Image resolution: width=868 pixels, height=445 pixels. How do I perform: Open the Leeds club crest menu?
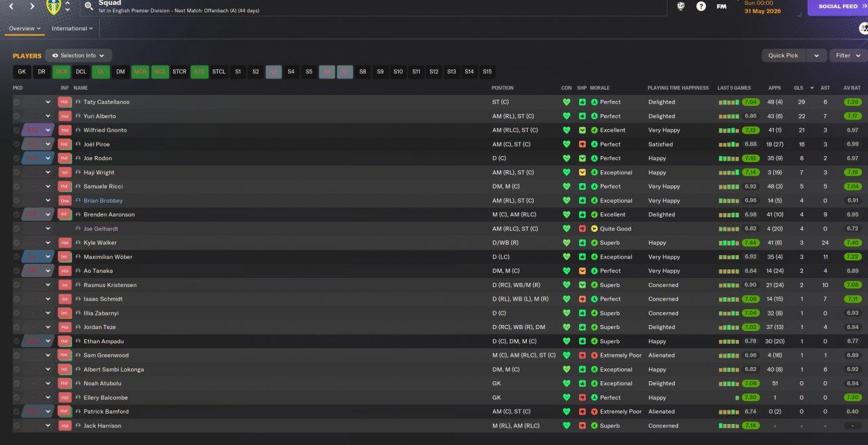click(x=54, y=7)
